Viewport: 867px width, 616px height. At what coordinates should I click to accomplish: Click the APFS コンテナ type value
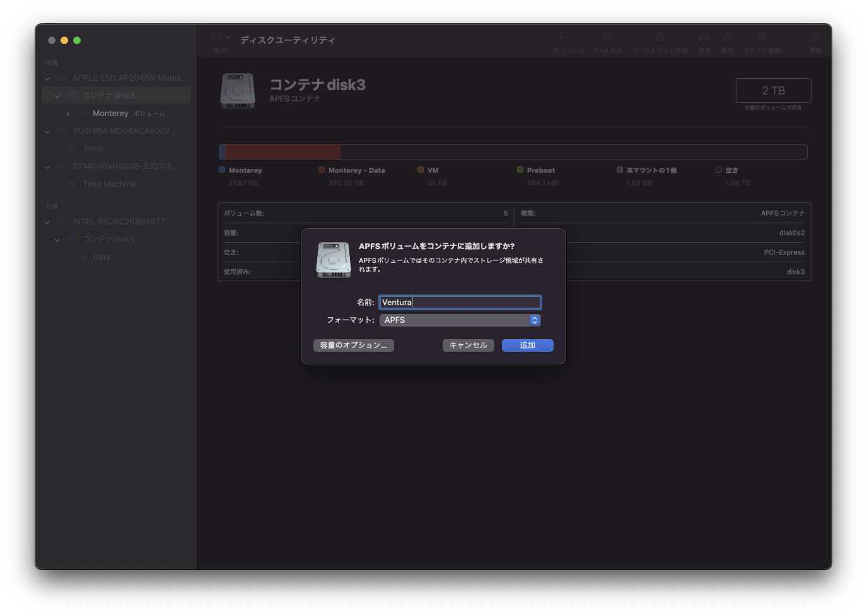(x=783, y=213)
